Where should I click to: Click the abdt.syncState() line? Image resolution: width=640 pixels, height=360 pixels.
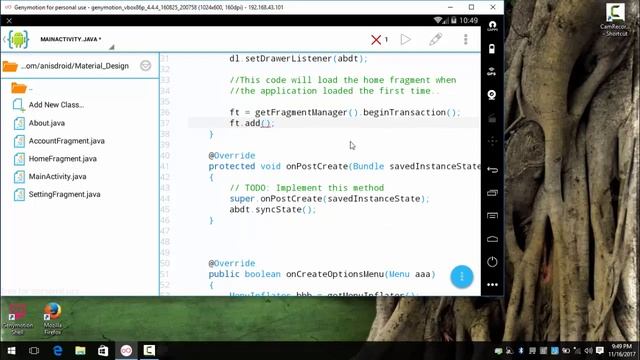[273, 209]
